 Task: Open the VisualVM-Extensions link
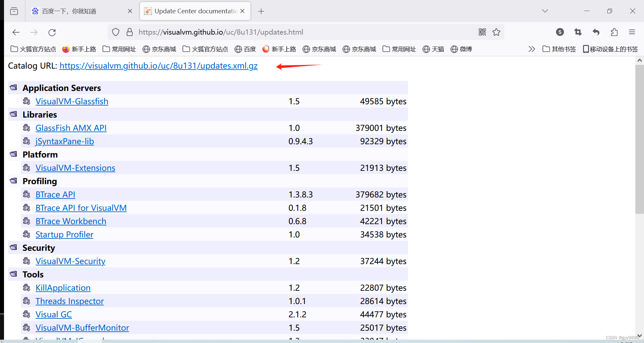coord(75,168)
